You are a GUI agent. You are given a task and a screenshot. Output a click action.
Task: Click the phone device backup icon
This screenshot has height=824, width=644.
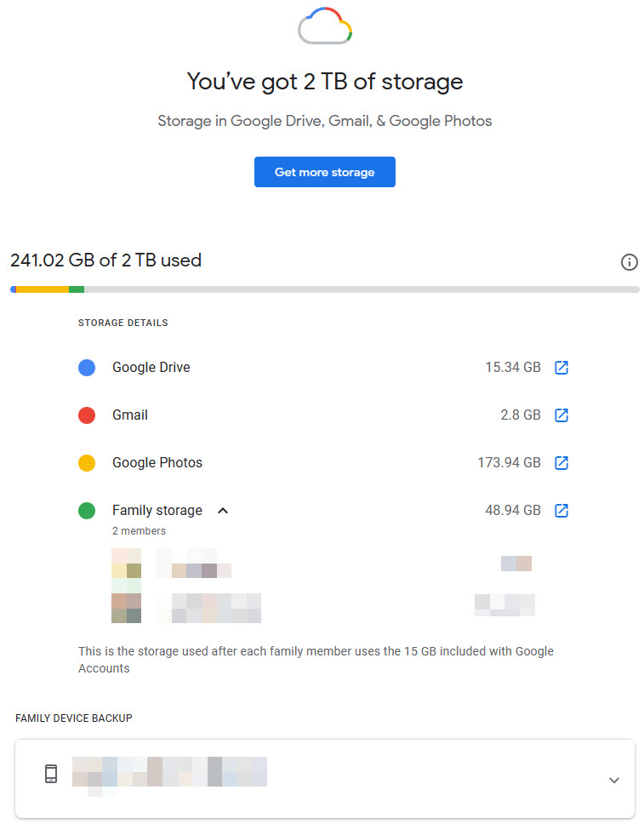(x=51, y=774)
